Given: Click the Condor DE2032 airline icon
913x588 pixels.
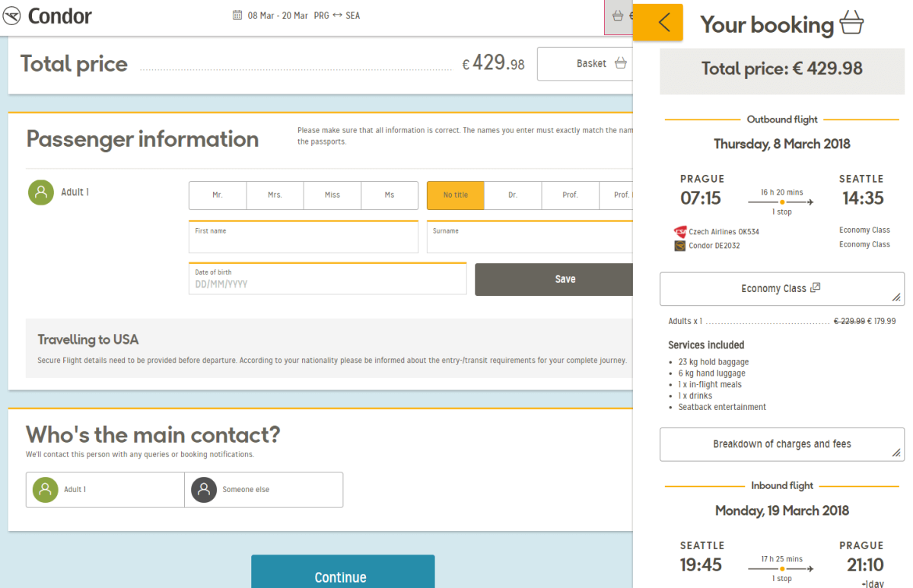Looking at the screenshot, I should 679,246.
